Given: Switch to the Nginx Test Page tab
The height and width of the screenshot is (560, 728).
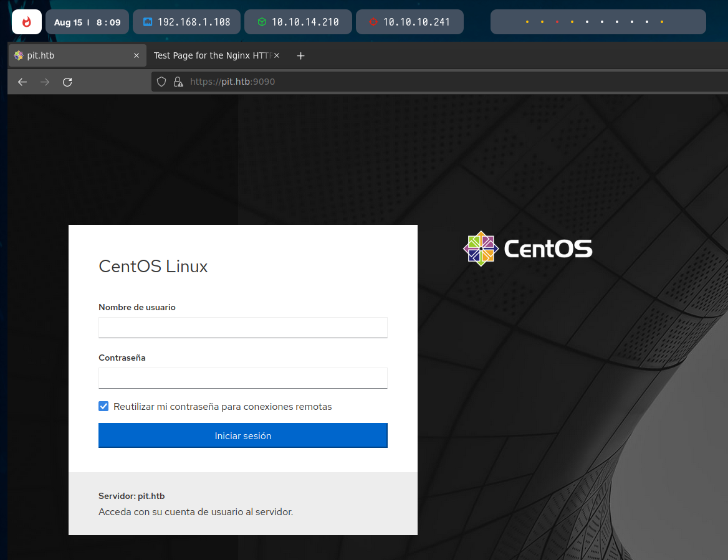Looking at the screenshot, I should tap(211, 55).
